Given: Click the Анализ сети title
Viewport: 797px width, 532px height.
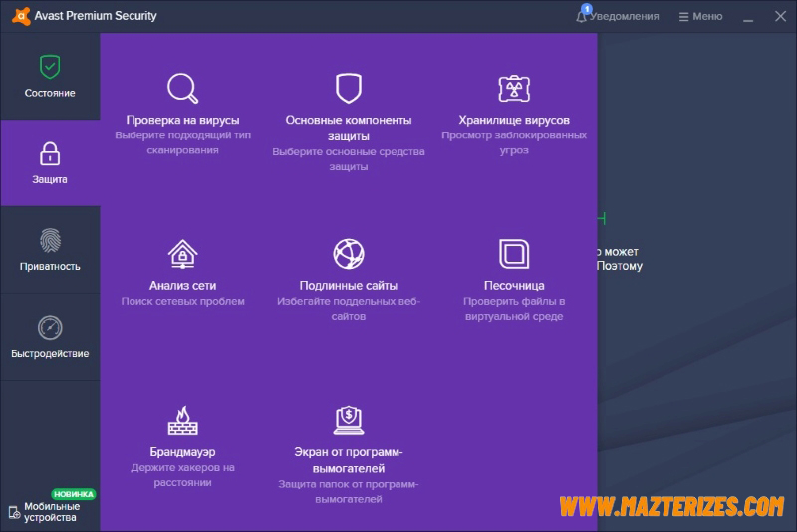Looking at the screenshot, I should click(x=182, y=286).
